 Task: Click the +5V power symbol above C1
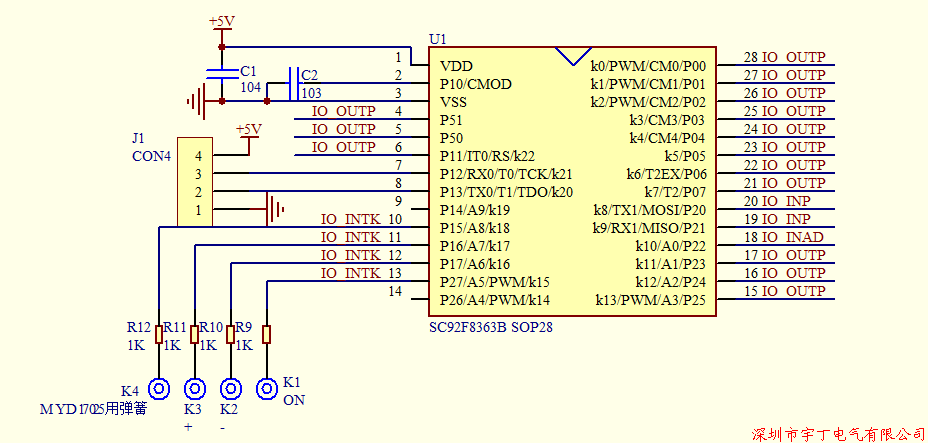coord(222,24)
